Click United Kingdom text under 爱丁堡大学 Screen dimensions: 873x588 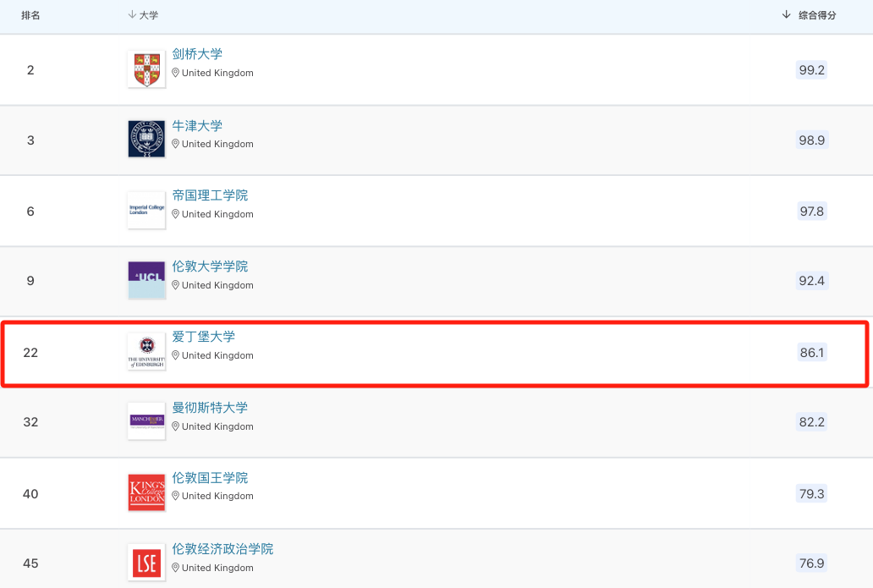(217, 355)
